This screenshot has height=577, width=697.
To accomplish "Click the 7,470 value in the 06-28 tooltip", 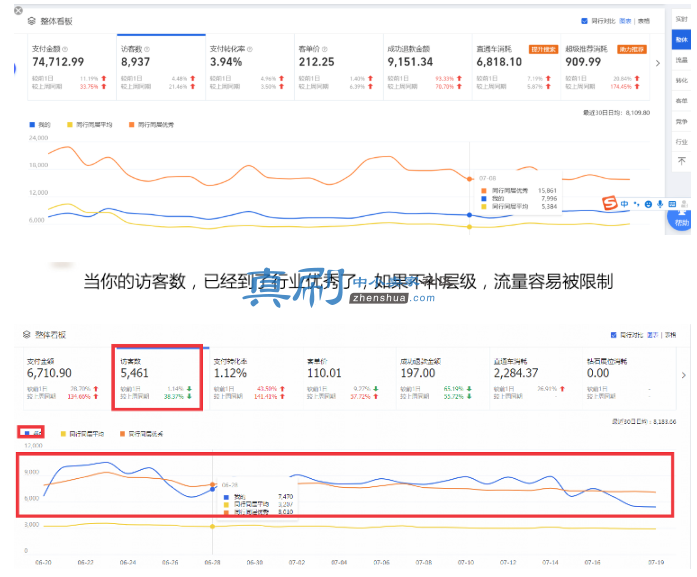I will pyautogui.click(x=285, y=496).
